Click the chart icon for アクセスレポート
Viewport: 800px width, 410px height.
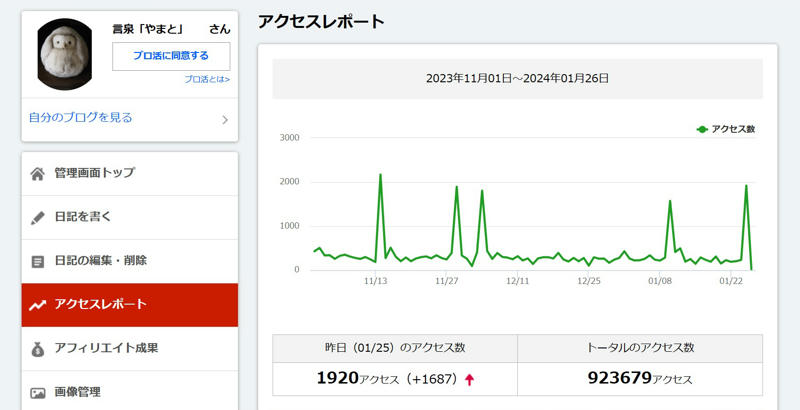(38, 305)
